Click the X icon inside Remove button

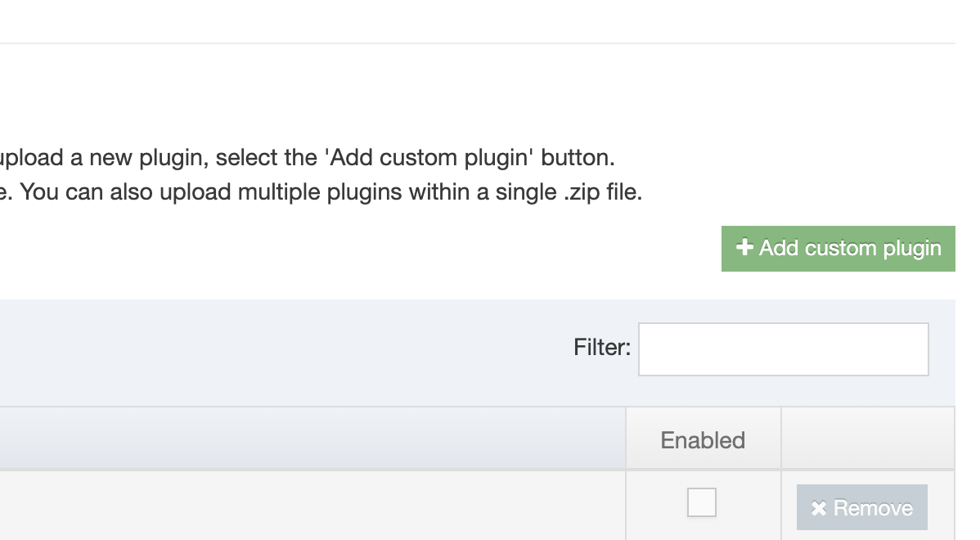pos(817,507)
